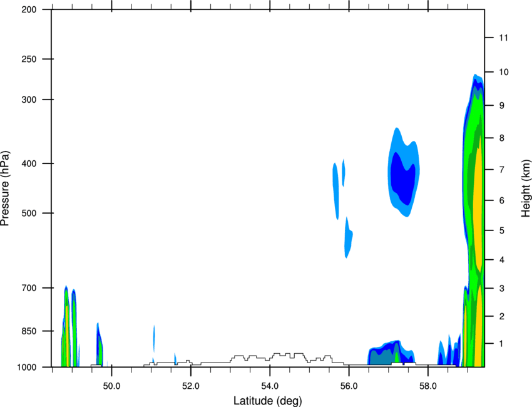Image resolution: width=532 pixels, height=407 pixels.
Task: Click the 50.0 latitude tick label
Action: pyautogui.click(x=111, y=386)
